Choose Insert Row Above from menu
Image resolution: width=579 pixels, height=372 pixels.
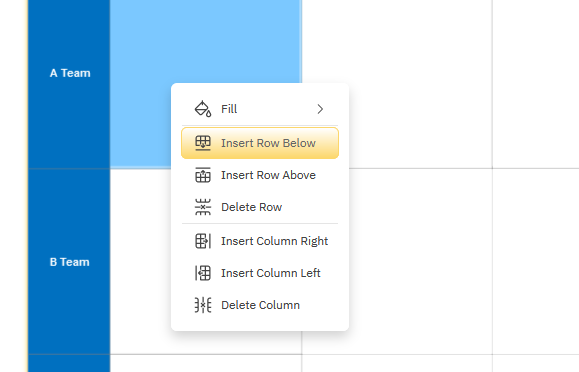coord(260,175)
